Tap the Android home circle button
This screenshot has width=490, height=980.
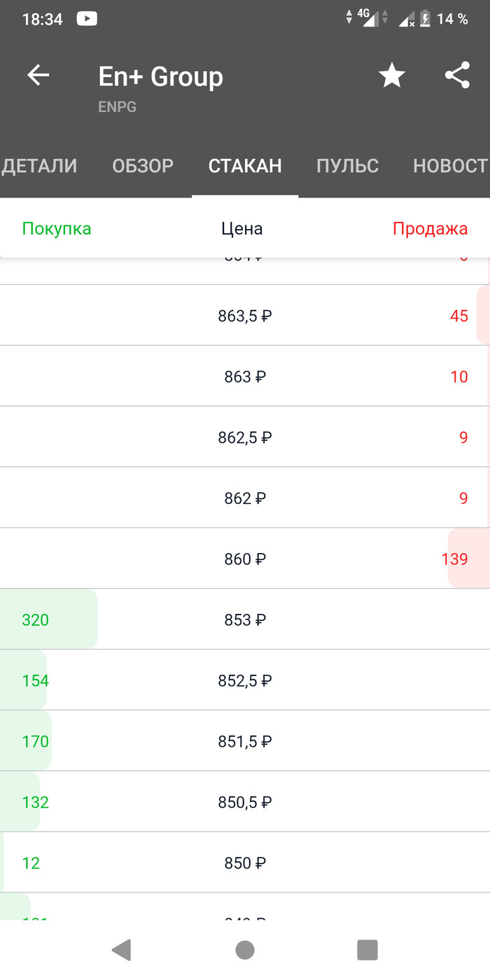(245, 950)
